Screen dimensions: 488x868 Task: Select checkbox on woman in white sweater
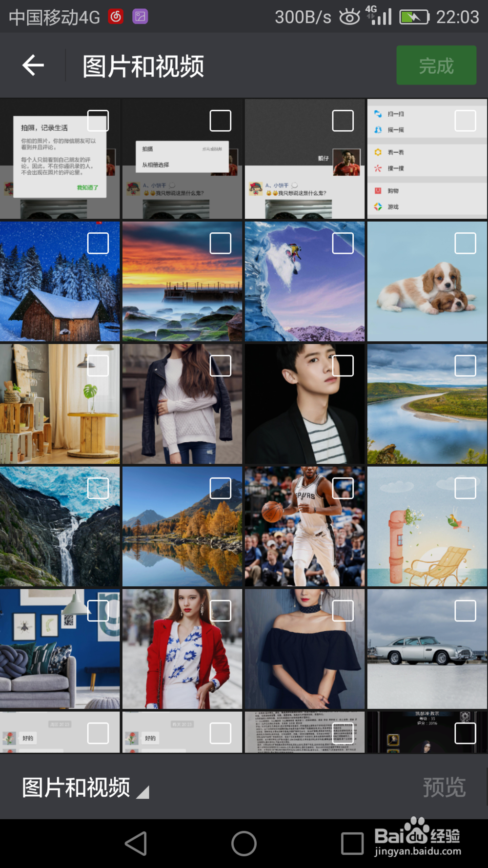click(x=221, y=366)
